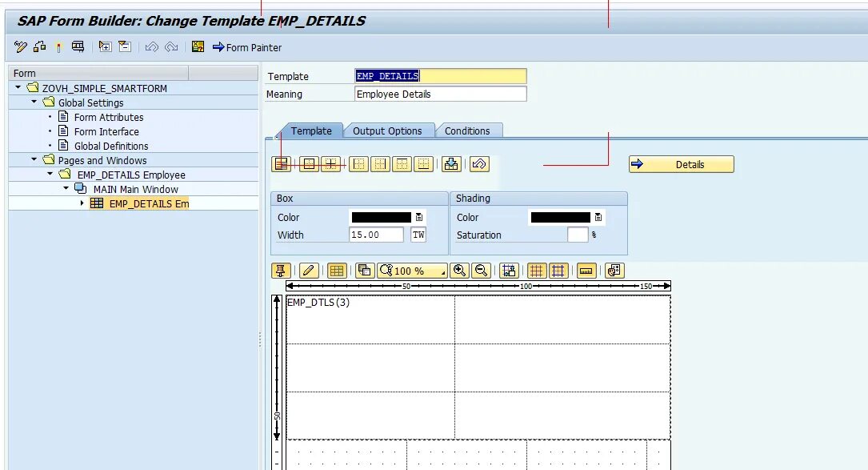The height and width of the screenshot is (470, 868).
Task: Collapse the MAIN Main Window node
Action: point(66,188)
